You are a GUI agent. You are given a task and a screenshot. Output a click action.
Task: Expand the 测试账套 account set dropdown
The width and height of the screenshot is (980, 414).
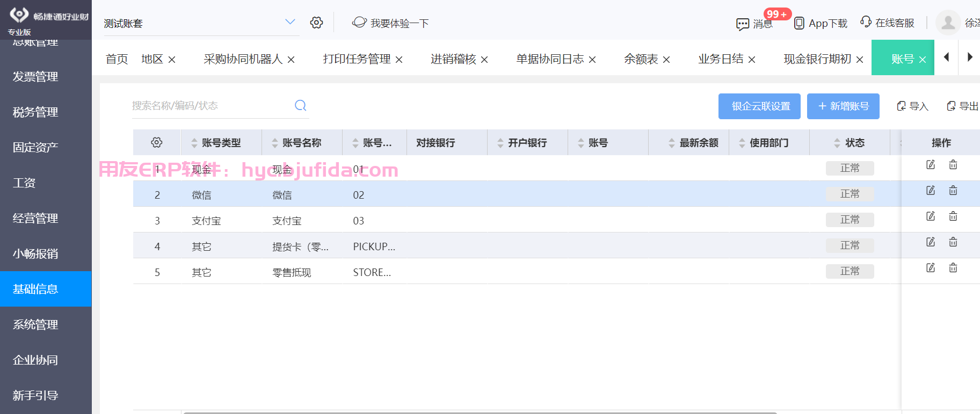290,22
